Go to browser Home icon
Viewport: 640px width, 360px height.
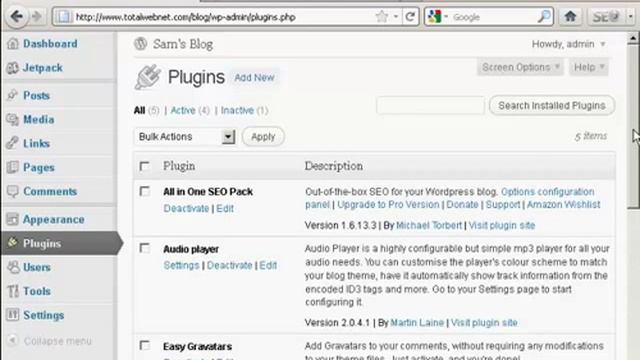(570, 17)
